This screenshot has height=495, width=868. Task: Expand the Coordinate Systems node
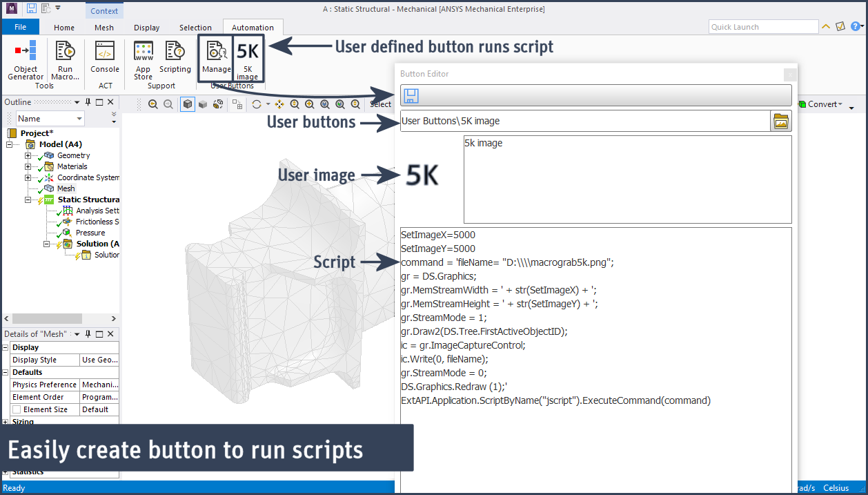28,177
